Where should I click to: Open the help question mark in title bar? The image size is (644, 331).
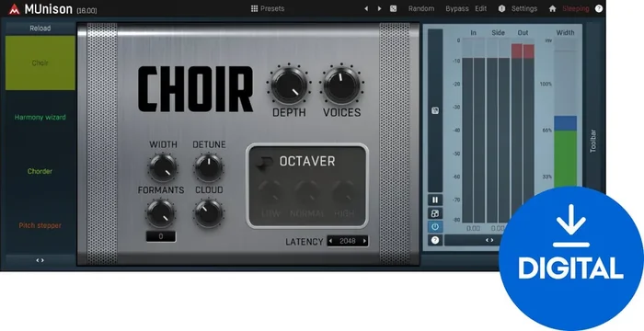(x=599, y=8)
